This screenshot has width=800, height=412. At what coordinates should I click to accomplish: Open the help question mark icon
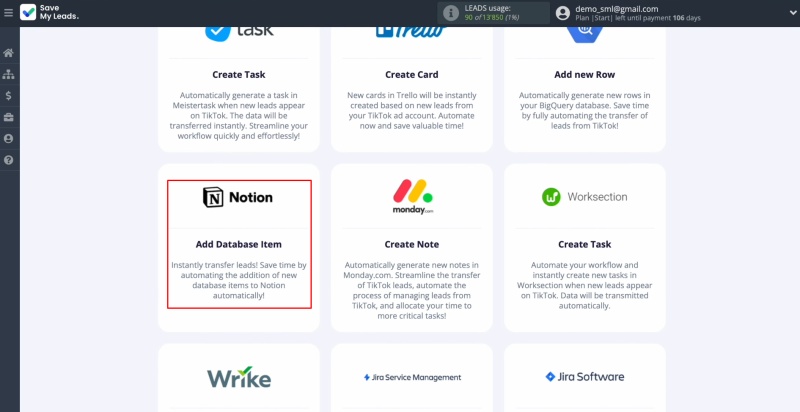[8, 160]
